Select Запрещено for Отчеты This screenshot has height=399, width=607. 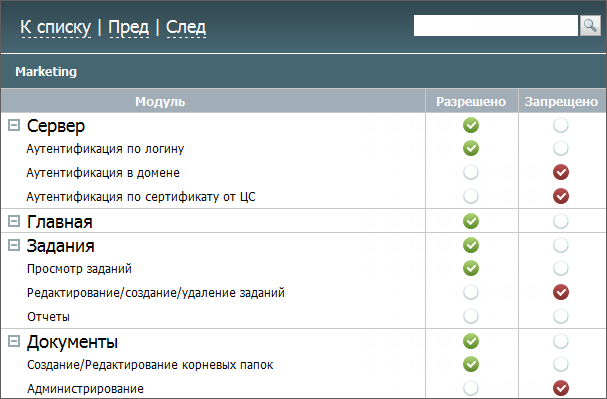[561, 316]
